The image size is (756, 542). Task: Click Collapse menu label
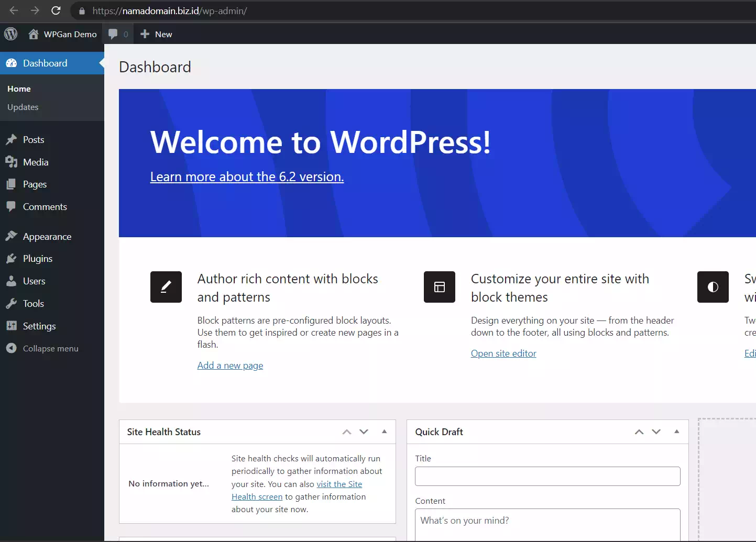coord(51,349)
